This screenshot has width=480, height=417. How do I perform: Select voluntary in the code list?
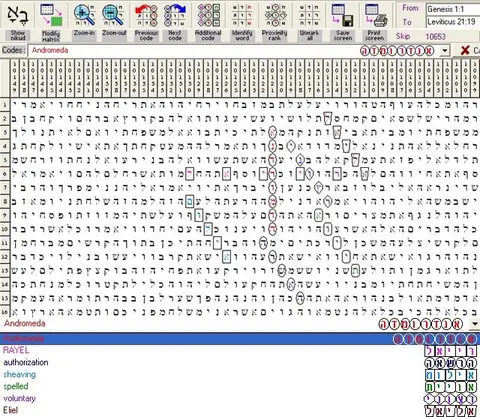(19, 398)
